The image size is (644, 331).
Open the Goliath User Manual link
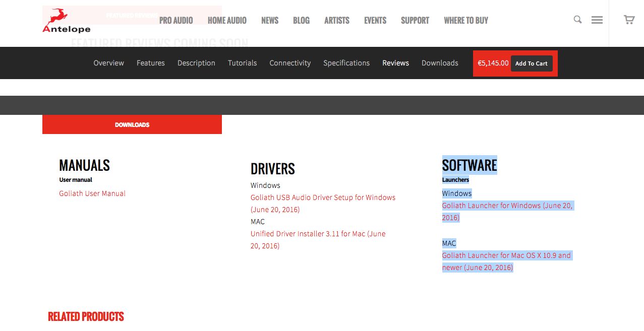tap(92, 193)
